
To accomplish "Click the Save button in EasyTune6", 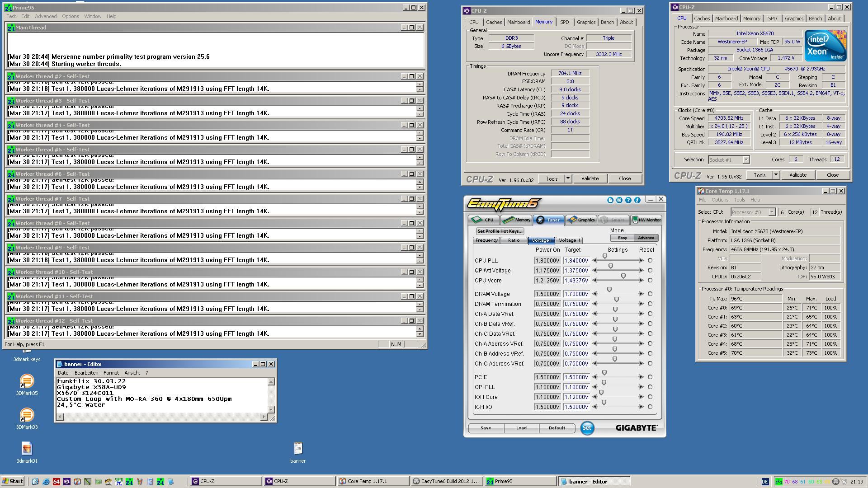I will tap(486, 428).
